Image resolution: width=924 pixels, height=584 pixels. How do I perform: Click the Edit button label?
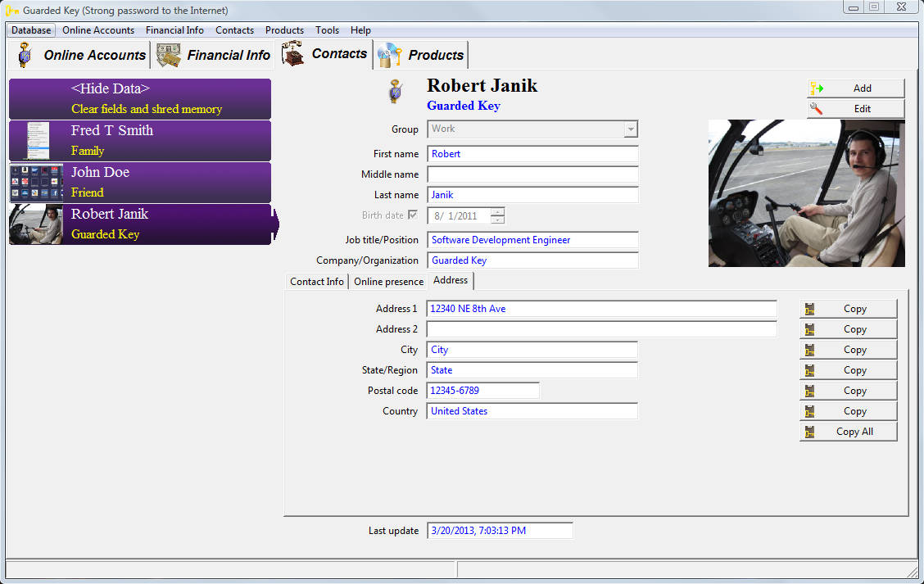862,108
